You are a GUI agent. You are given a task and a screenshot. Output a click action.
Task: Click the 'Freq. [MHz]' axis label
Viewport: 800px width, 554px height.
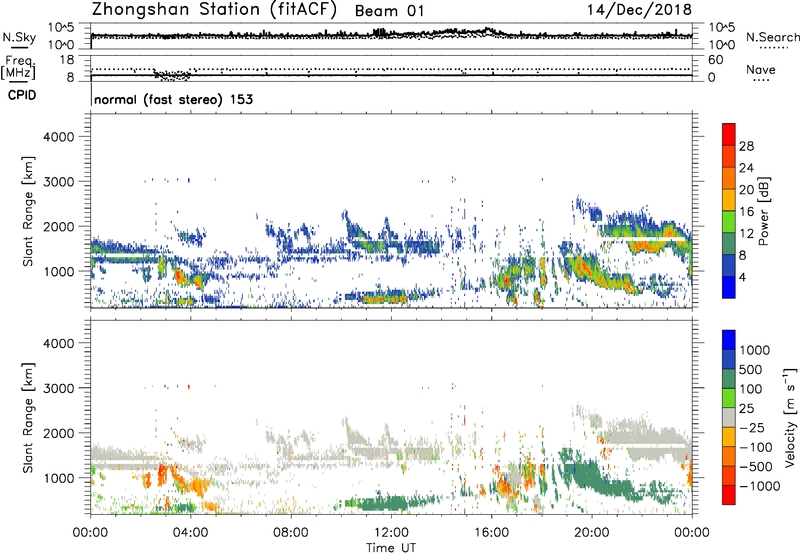[18, 68]
